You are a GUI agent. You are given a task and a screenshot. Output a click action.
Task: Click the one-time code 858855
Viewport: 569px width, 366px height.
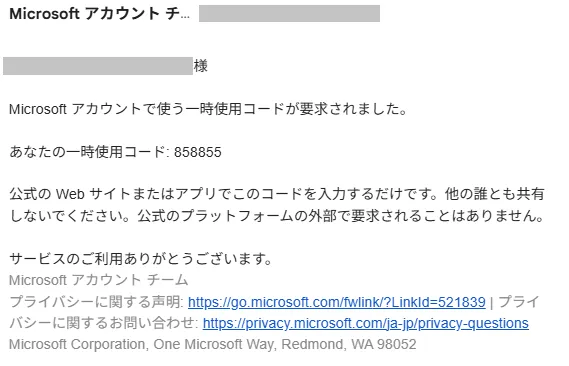click(197, 152)
